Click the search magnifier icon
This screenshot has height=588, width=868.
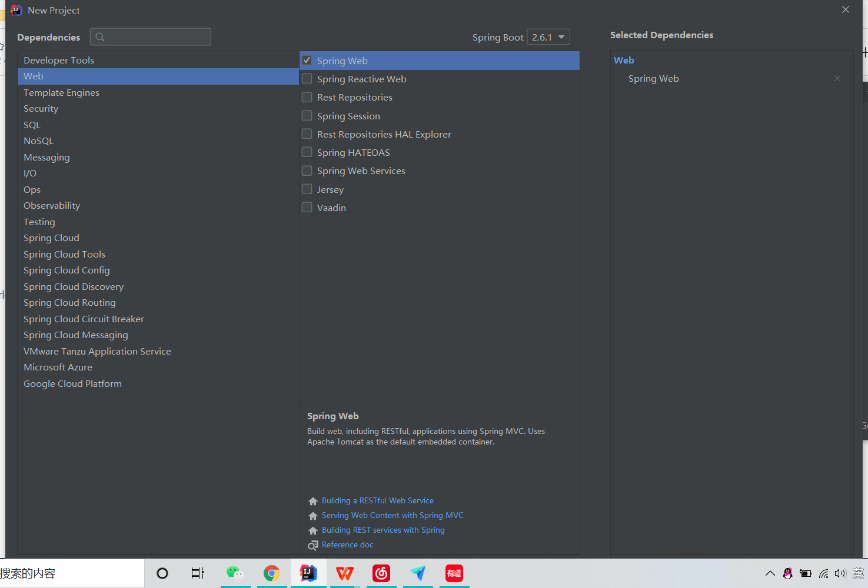pyautogui.click(x=100, y=37)
